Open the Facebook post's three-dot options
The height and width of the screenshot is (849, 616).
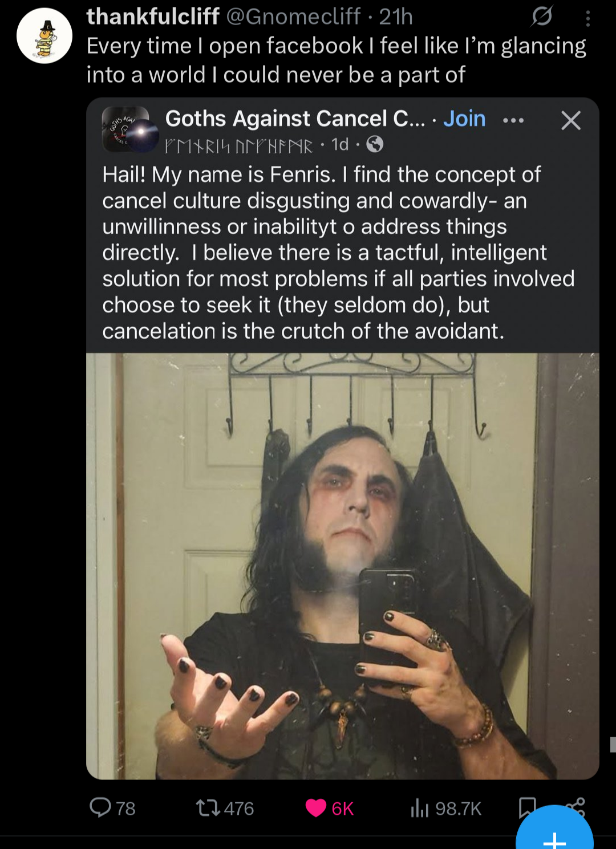(x=513, y=120)
